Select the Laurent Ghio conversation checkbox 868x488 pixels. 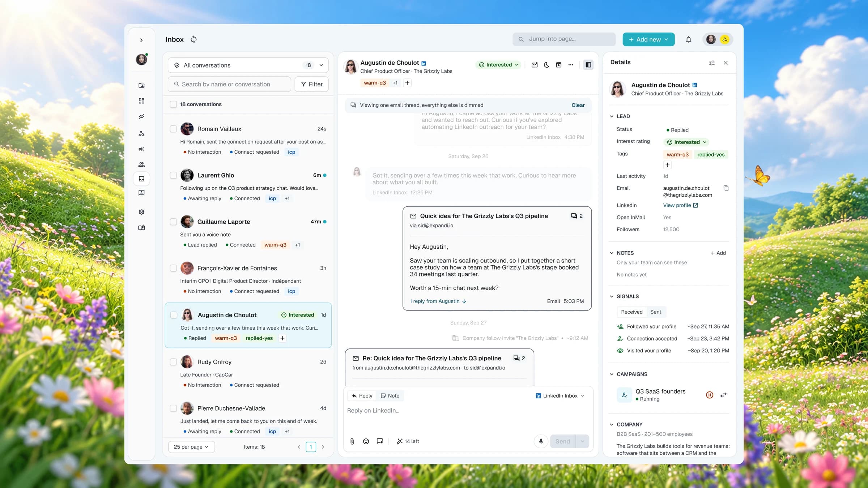[x=173, y=175]
